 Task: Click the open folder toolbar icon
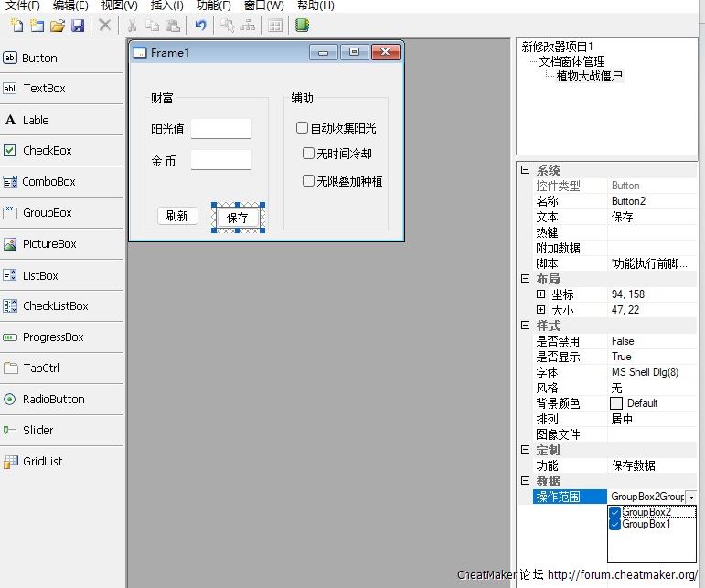(57, 26)
